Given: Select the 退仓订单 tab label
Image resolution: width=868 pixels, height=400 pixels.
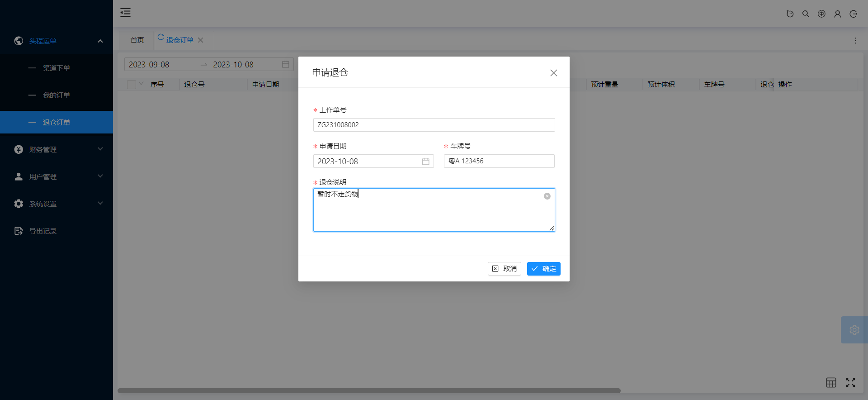Looking at the screenshot, I should (x=180, y=40).
